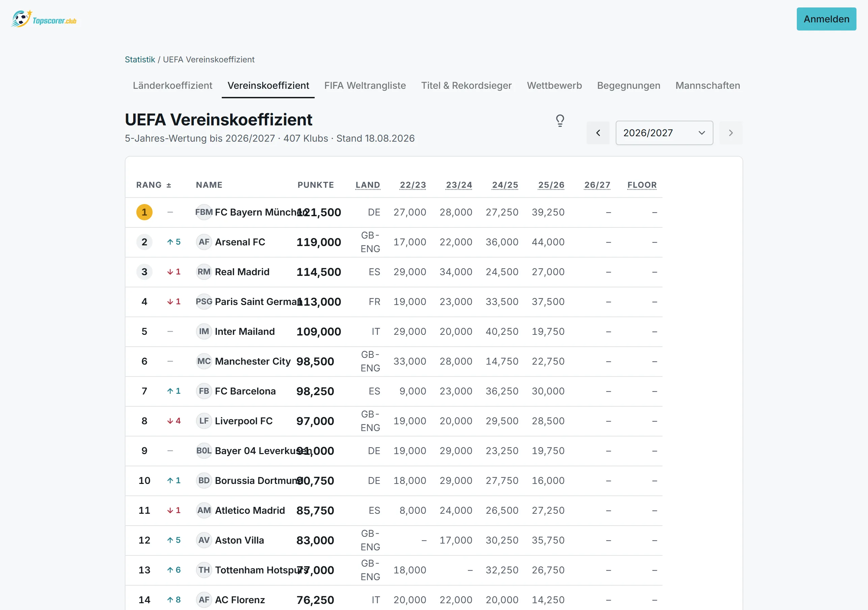Image resolution: width=868 pixels, height=610 pixels.
Task: Click the FC Bayern München club badge
Action: [x=204, y=212]
